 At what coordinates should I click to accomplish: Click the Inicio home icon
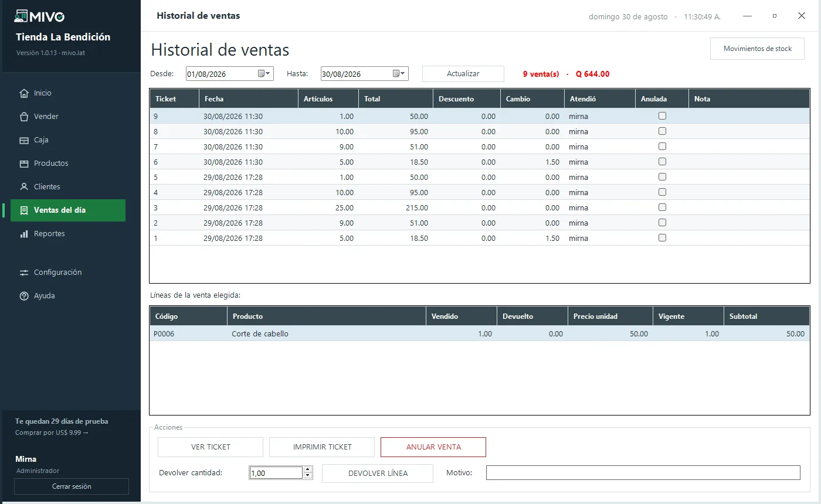(24, 93)
